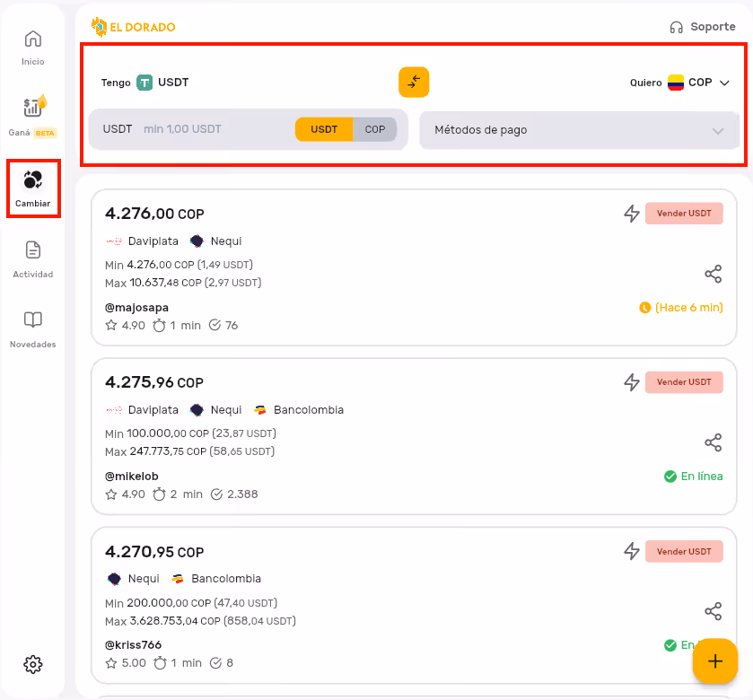Share the @majosapa offer
This screenshot has width=753, height=700.
click(714, 274)
